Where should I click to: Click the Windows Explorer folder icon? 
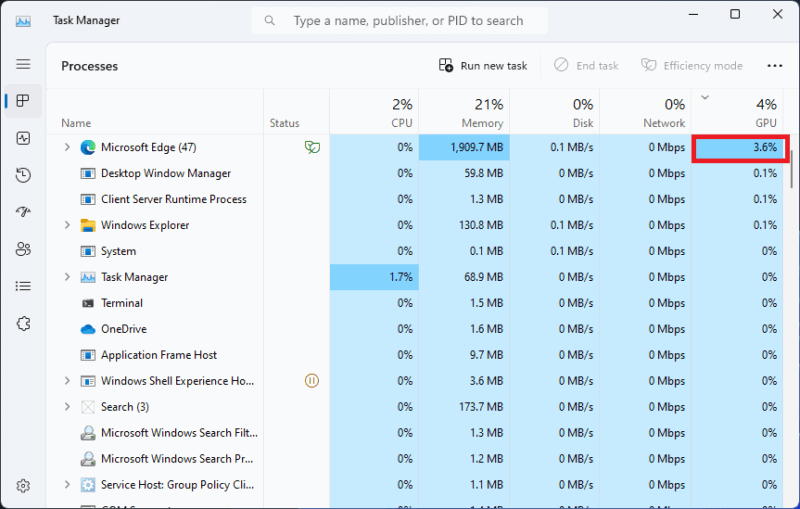click(x=88, y=225)
